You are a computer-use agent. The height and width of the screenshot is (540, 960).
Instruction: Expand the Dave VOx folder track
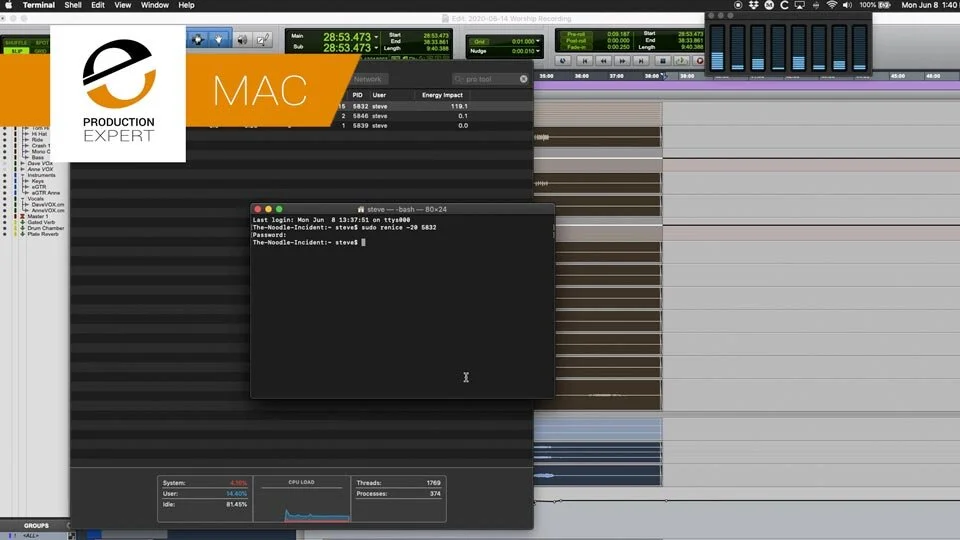pos(23,163)
